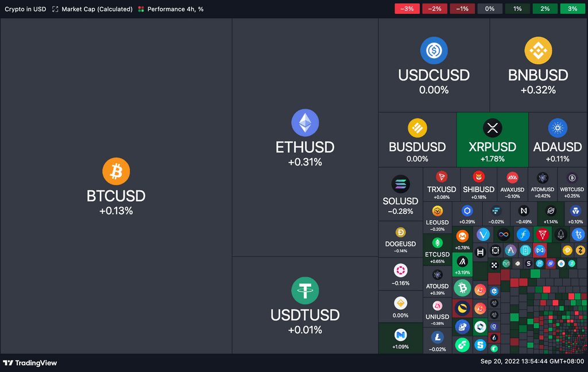Click the ATOUSD tile logo
Image resolution: width=588 pixels, height=372 pixels.
437,275
